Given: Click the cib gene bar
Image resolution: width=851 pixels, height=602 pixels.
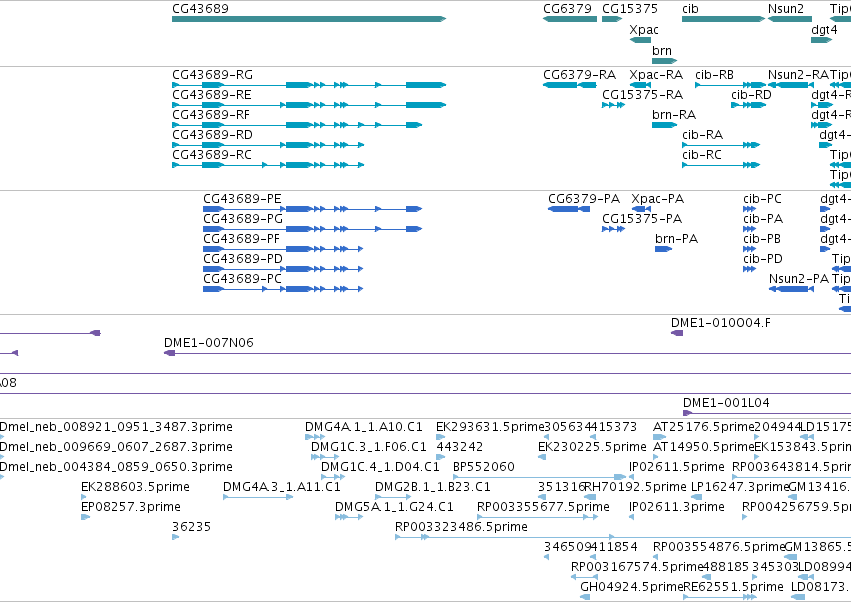Looking at the screenshot, I should pos(723,19).
